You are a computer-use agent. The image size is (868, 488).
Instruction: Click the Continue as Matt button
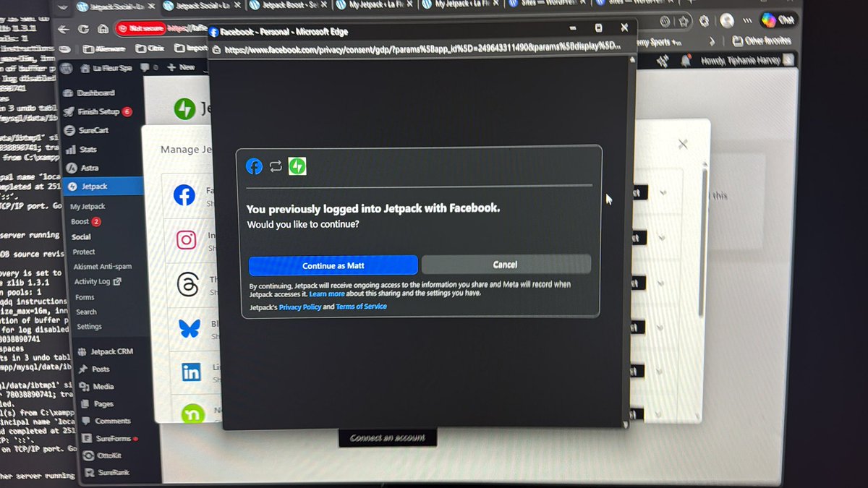(x=333, y=265)
